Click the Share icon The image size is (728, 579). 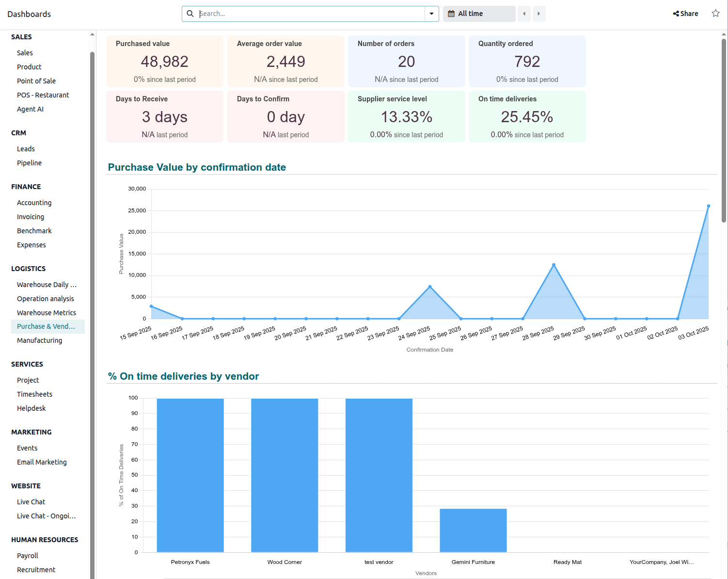[685, 13]
